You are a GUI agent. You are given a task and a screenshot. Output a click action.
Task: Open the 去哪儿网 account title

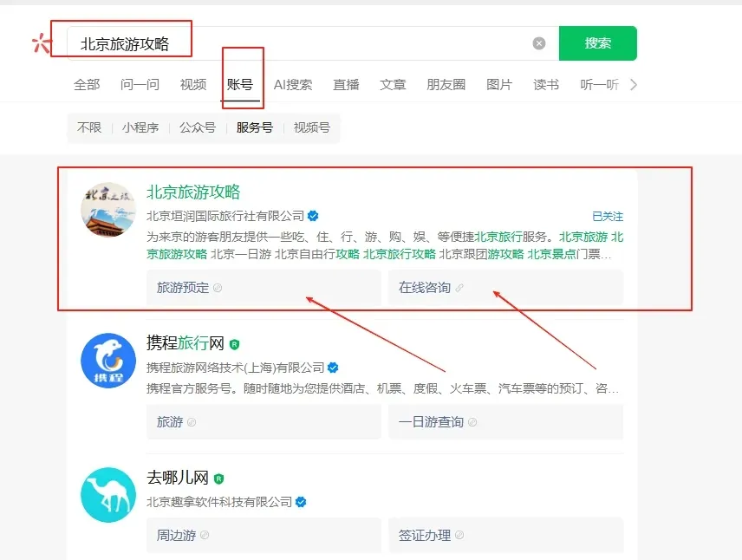pos(178,478)
